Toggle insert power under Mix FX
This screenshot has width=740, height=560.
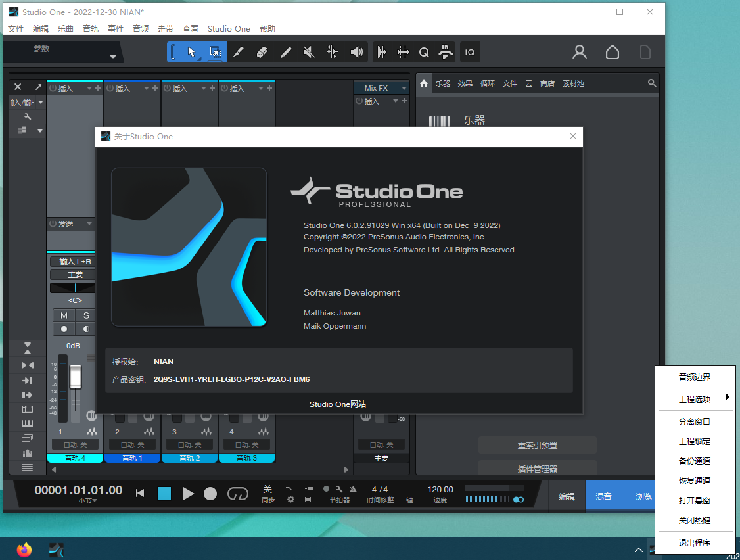tap(359, 101)
